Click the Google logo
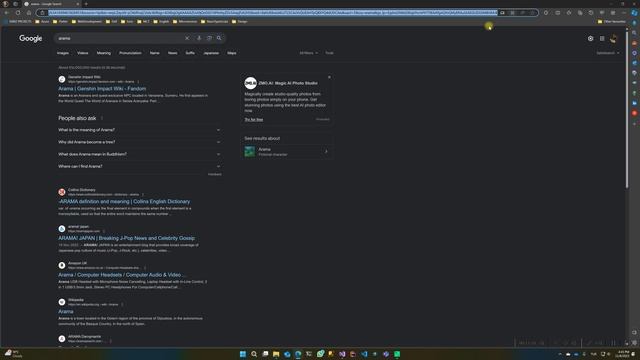This screenshot has width=640, height=360. tap(31, 38)
